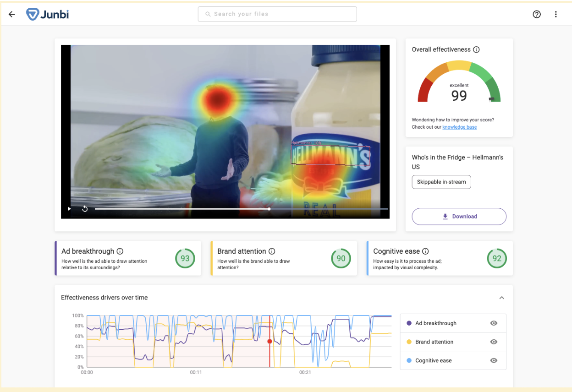The height and width of the screenshot is (392, 572).
Task: Click the Brand attention card title
Action: (x=242, y=251)
